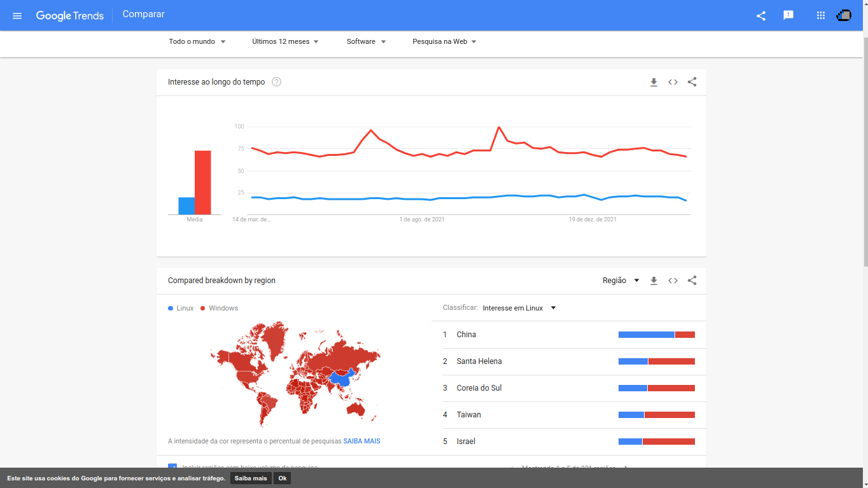Screen dimensions: 868x488
Task: Click the blue Linux legend dot
Action: click(x=171, y=309)
